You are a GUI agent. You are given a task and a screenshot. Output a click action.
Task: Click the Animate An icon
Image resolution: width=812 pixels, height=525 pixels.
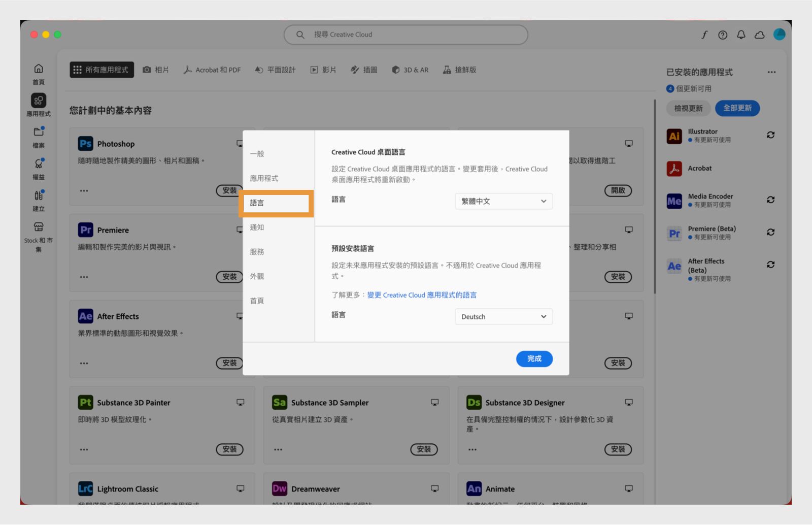pos(474,489)
